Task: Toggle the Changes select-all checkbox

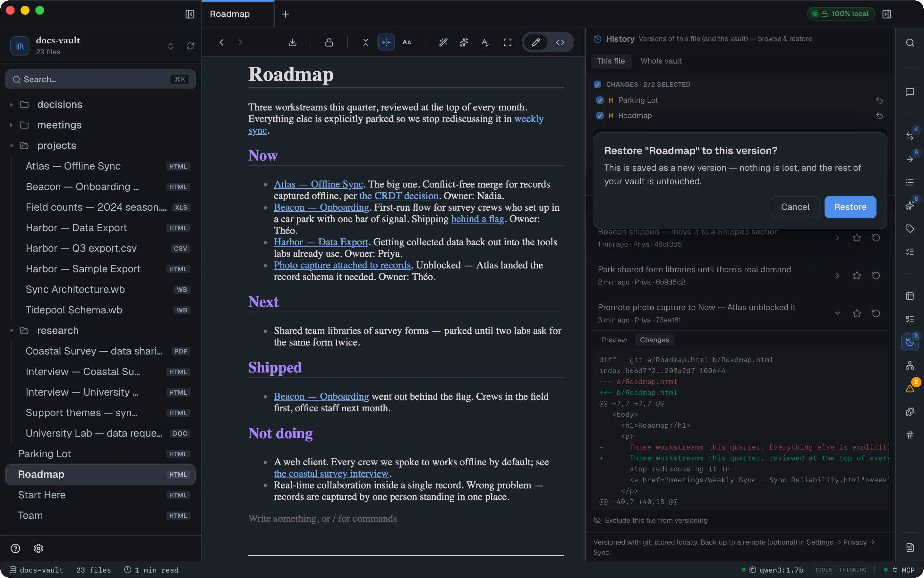Action: (x=597, y=84)
